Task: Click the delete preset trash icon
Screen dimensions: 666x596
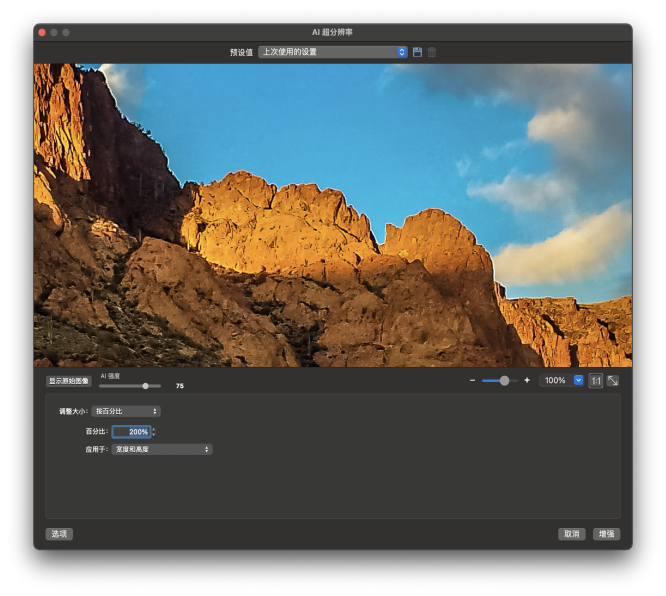Action: coord(431,52)
